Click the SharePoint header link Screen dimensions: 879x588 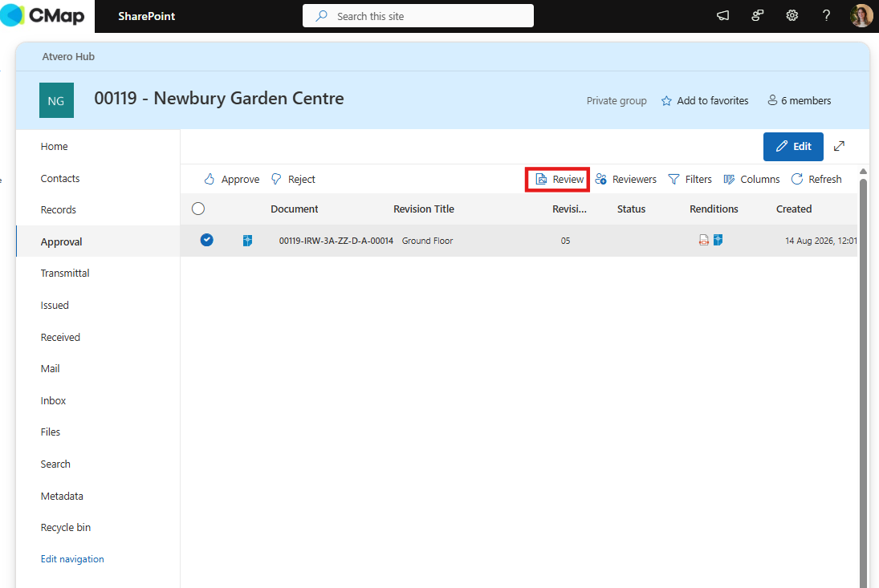147,16
